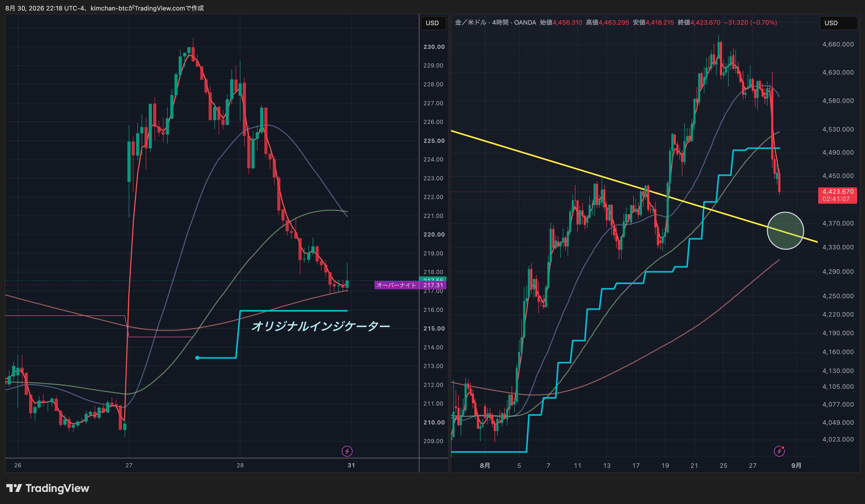Select the 217.31 overnight price tag

click(433, 285)
